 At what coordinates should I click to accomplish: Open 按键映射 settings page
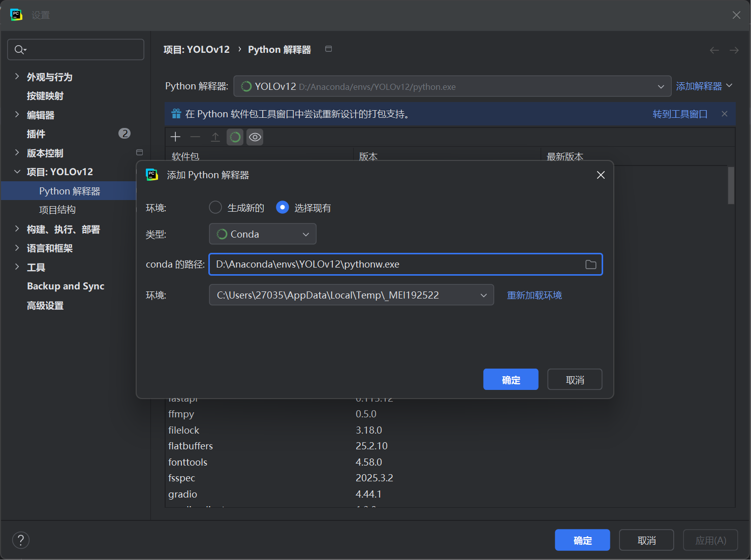[x=45, y=96]
